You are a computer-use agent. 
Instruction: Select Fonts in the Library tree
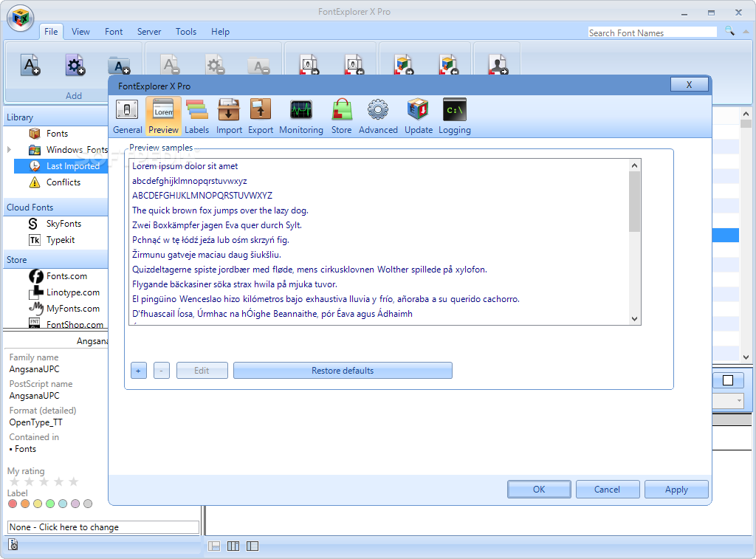[x=57, y=134]
